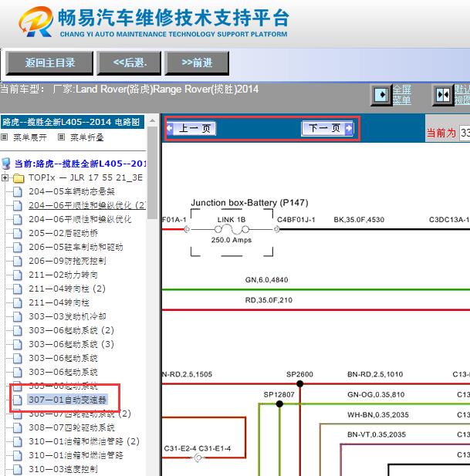Click document icon beside 308—07四轮驱动系统

coord(18,427)
